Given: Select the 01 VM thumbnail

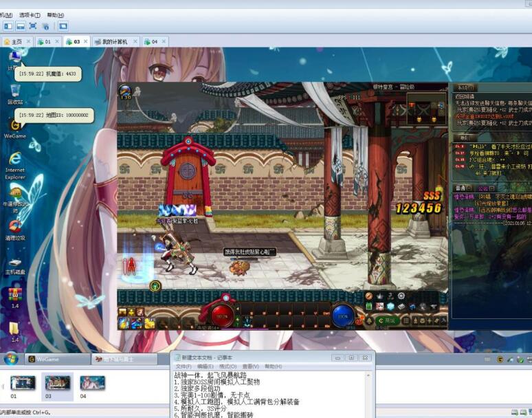Looking at the screenshot, I should click(x=23, y=386).
